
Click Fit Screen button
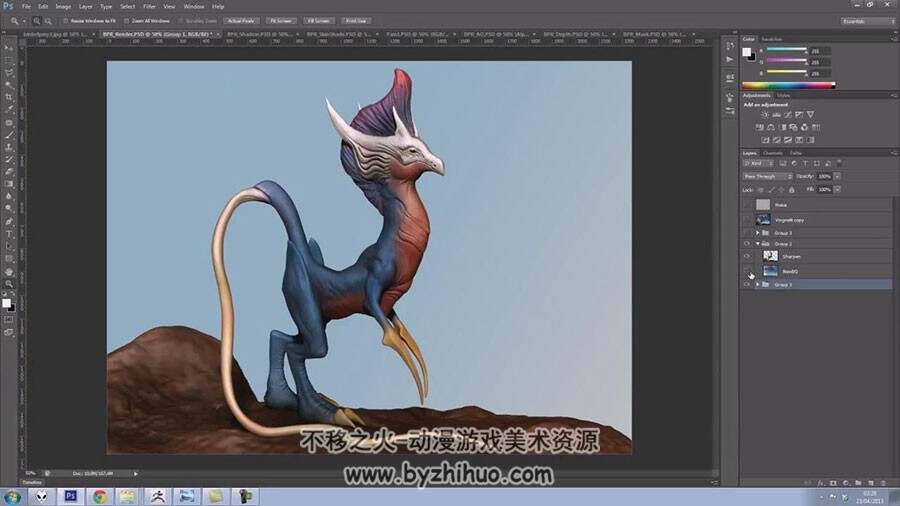tap(281, 21)
